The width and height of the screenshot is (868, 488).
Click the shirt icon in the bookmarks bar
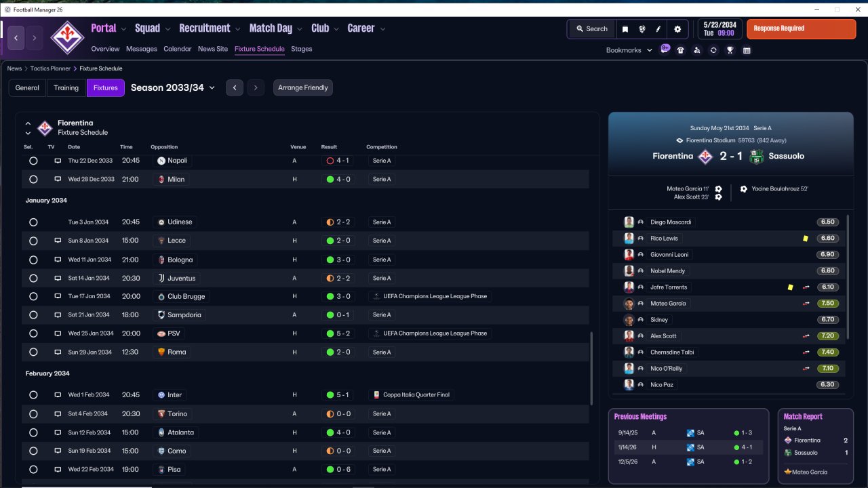pos(681,50)
